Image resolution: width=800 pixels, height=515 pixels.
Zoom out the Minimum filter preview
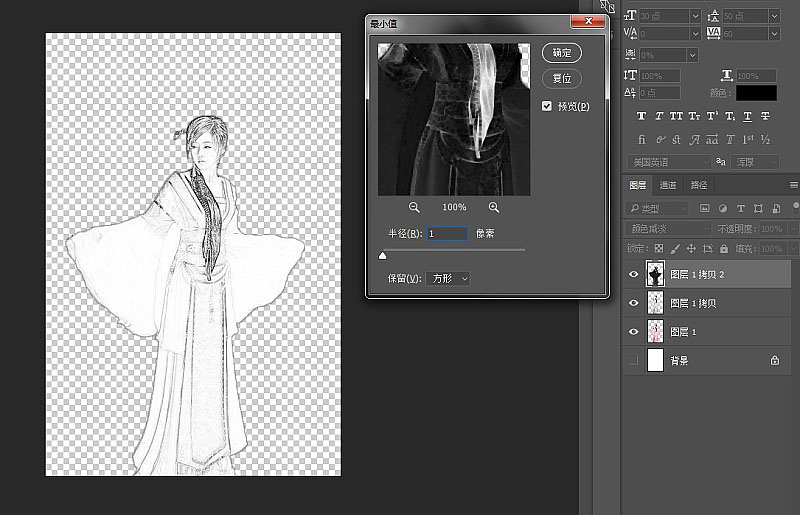[x=414, y=207]
